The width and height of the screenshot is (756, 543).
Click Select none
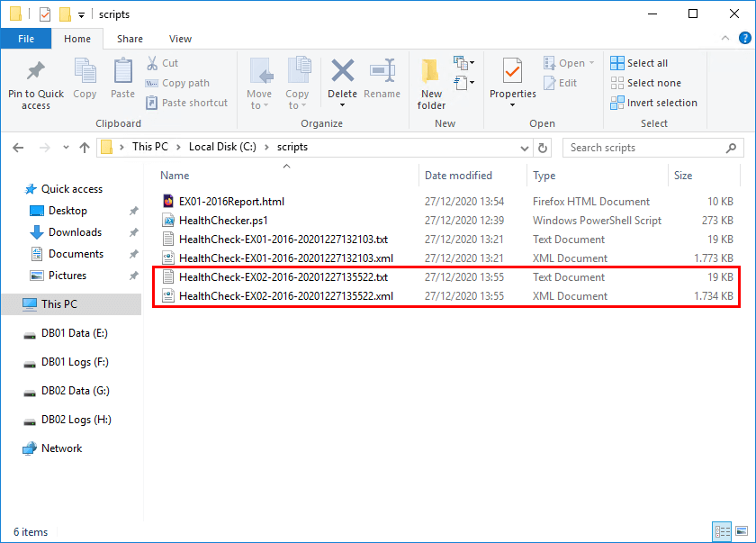[x=645, y=83]
